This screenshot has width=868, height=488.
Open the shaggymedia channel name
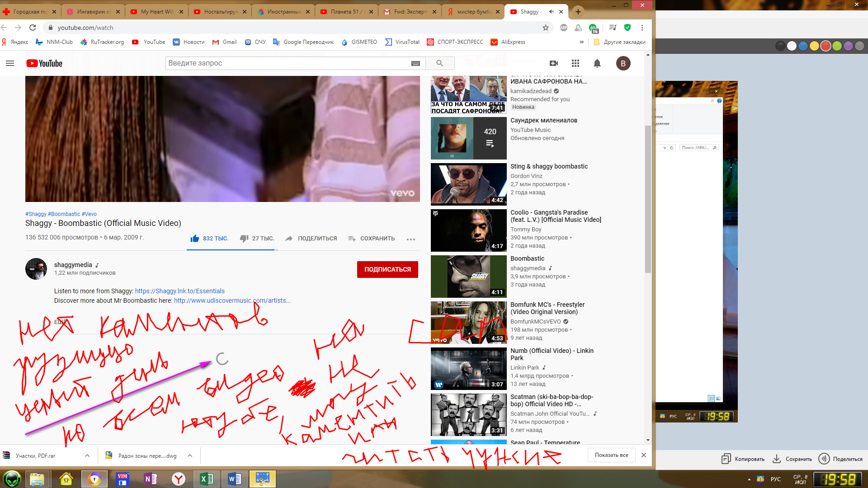73,265
